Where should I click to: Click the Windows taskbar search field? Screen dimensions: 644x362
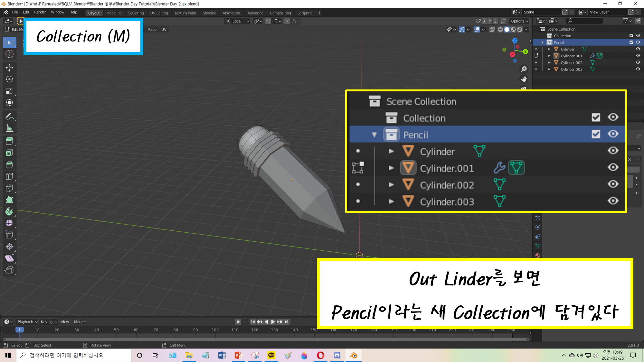[74, 355]
